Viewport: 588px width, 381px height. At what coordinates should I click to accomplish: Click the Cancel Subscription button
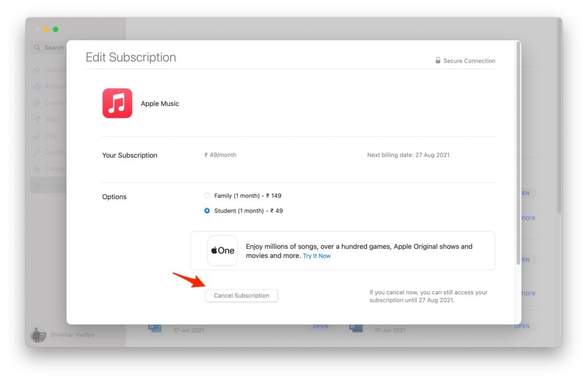click(242, 295)
